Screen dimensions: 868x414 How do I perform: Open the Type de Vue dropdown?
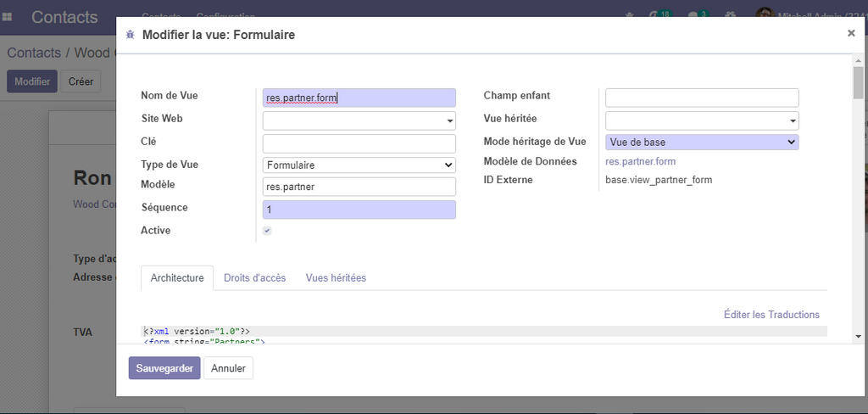pos(359,165)
